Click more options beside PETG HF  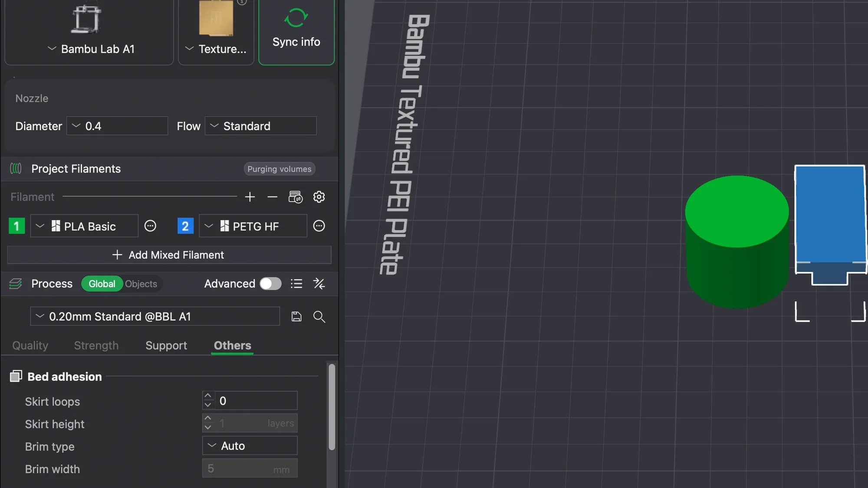(x=319, y=226)
